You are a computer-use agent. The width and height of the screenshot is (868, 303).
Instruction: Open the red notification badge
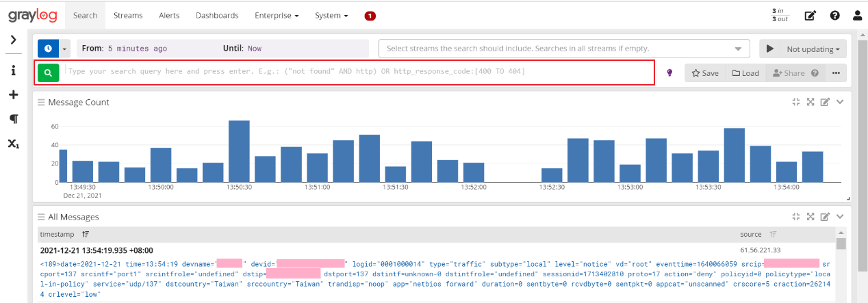click(370, 16)
